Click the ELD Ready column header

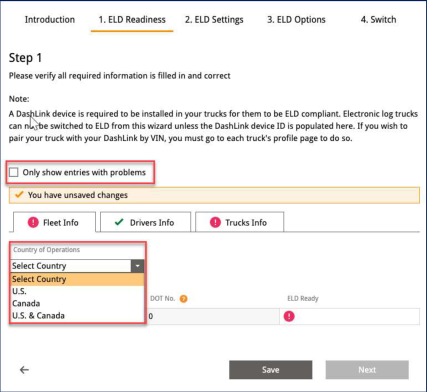coord(303,299)
